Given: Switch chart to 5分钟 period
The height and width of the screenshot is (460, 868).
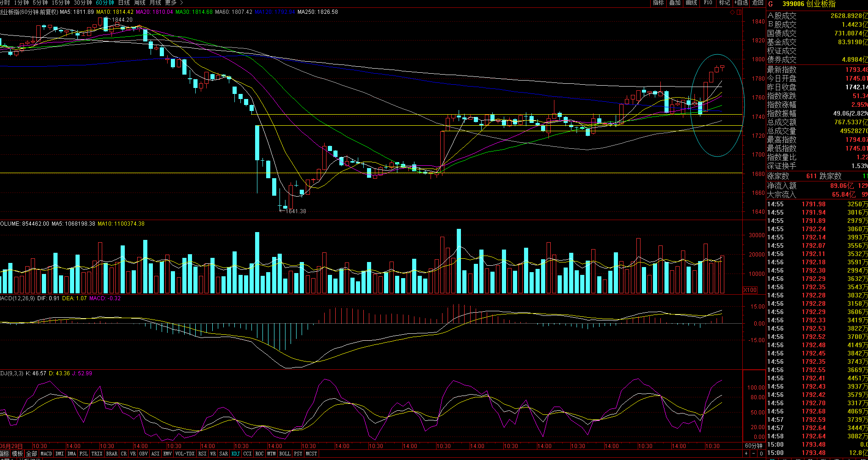Looking at the screenshot, I should (x=40, y=3).
